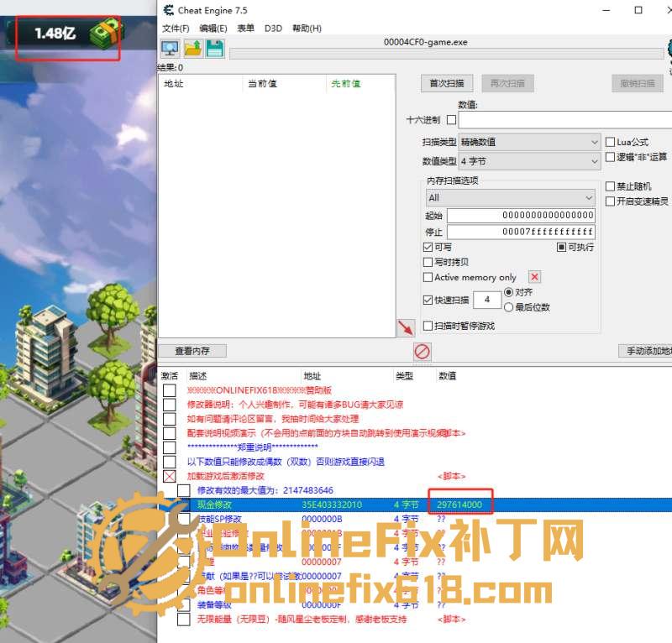Image resolution: width=672 pixels, height=643 pixels.
Task: Click the red X beside Active memory only
Action: (x=534, y=277)
